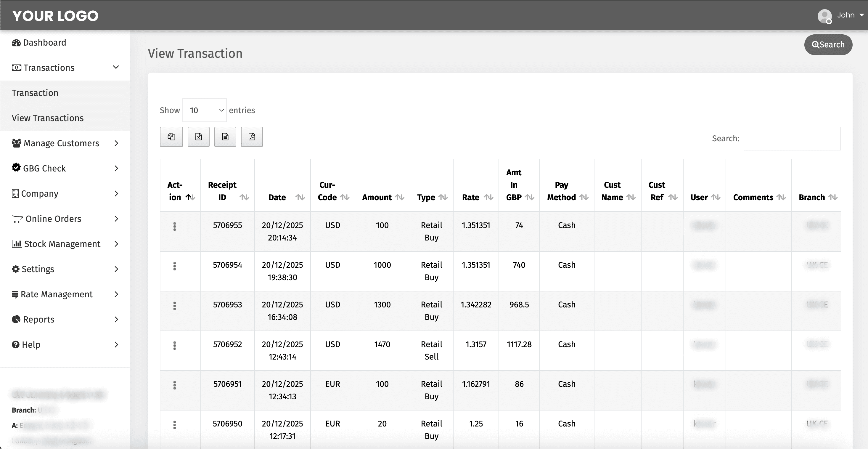Export table to PDF
The width and height of the screenshot is (868, 449).
(251, 137)
